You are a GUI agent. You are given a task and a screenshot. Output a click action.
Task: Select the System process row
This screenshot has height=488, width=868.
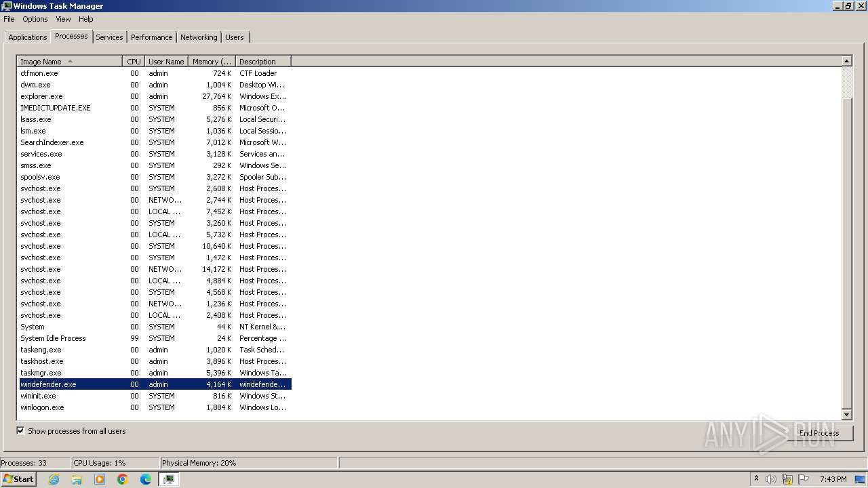(x=155, y=327)
